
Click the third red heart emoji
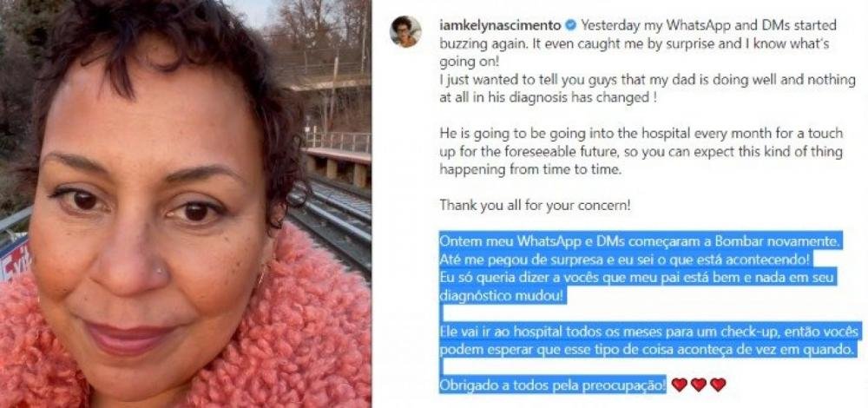pyautogui.click(x=718, y=385)
